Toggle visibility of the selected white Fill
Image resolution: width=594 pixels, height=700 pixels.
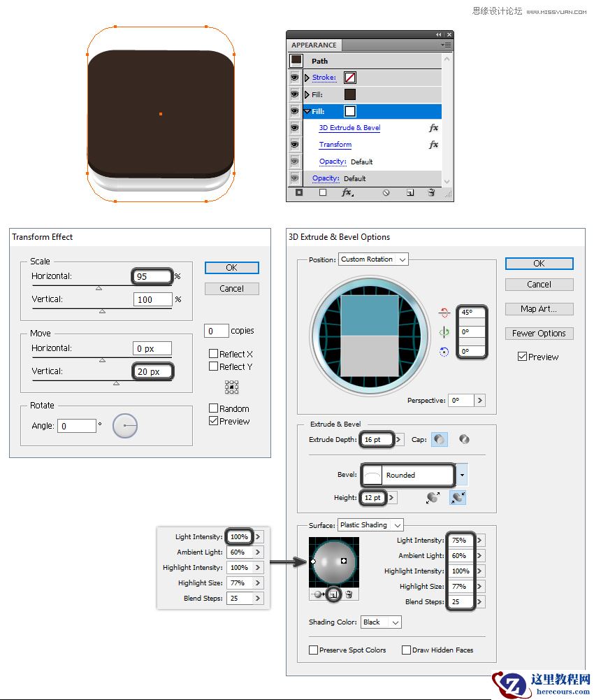coord(294,111)
